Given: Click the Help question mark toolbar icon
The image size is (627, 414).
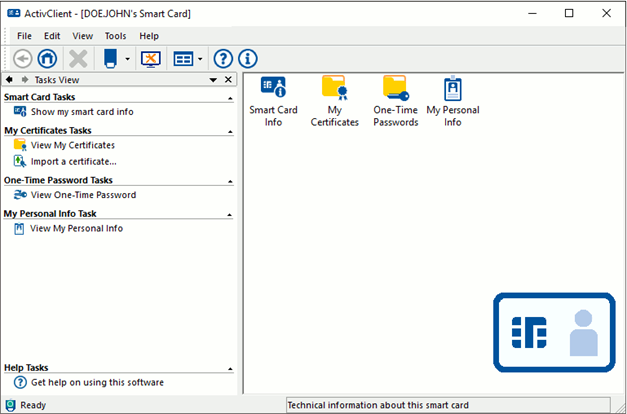Looking at the screenshot, I should coord(224,59).
